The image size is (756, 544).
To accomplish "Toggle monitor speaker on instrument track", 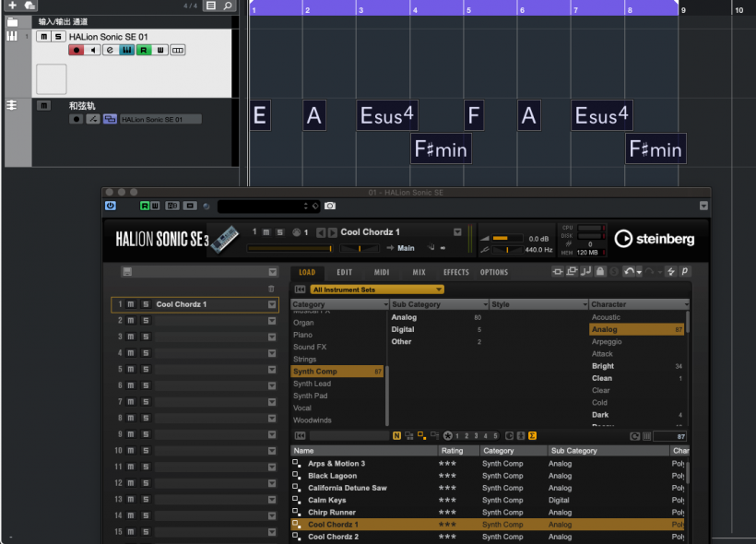I will pyautogui.click(x=93, y=50).
